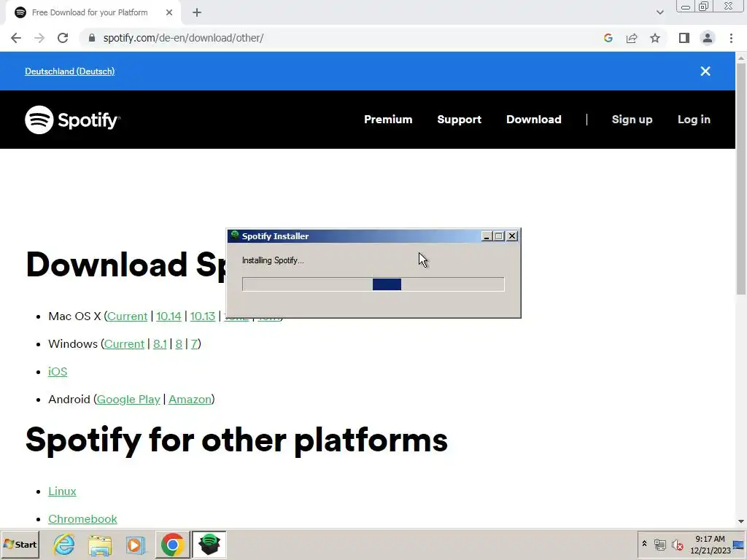Click the network tray icon
The height and width of the screenshot is (560, 747).
tap(659, 544)
